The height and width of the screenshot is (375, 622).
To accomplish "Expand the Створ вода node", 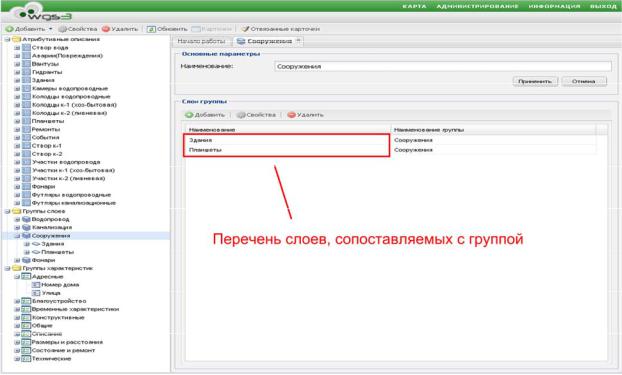I will 17,48.
